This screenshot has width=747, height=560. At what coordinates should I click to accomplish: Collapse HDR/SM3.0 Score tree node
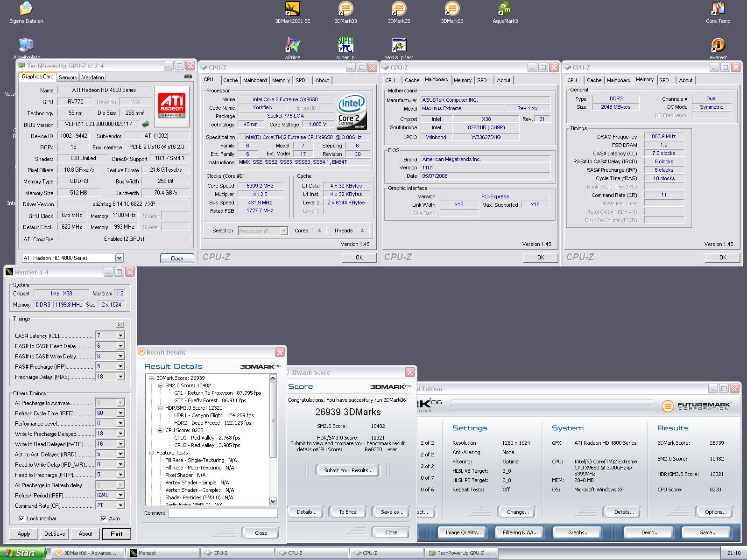click(160, 408)
